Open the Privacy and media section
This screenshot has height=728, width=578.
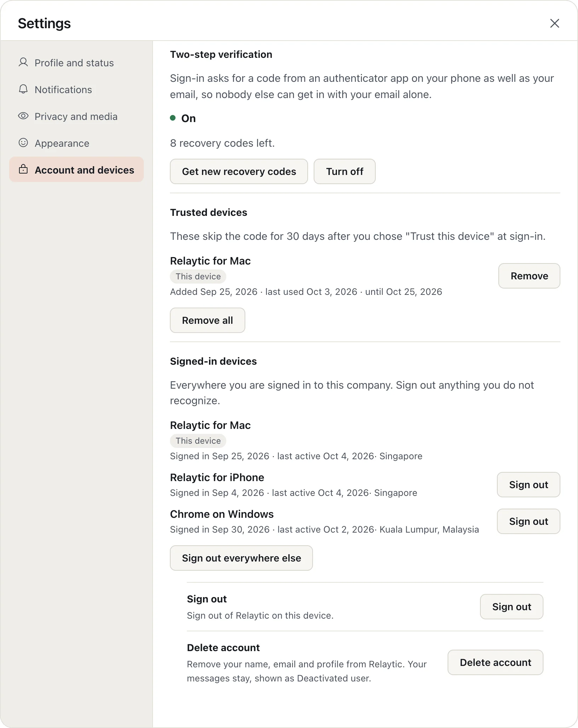tap(76, 116)
